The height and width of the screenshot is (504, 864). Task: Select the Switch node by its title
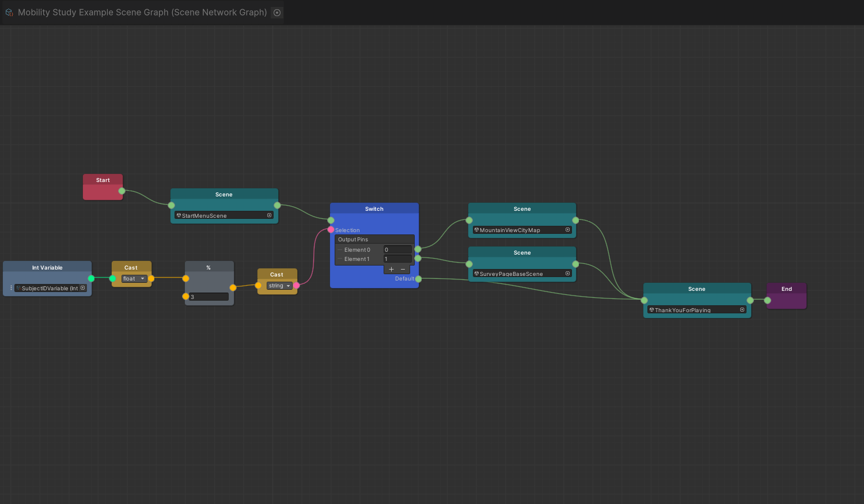(374, 209)
